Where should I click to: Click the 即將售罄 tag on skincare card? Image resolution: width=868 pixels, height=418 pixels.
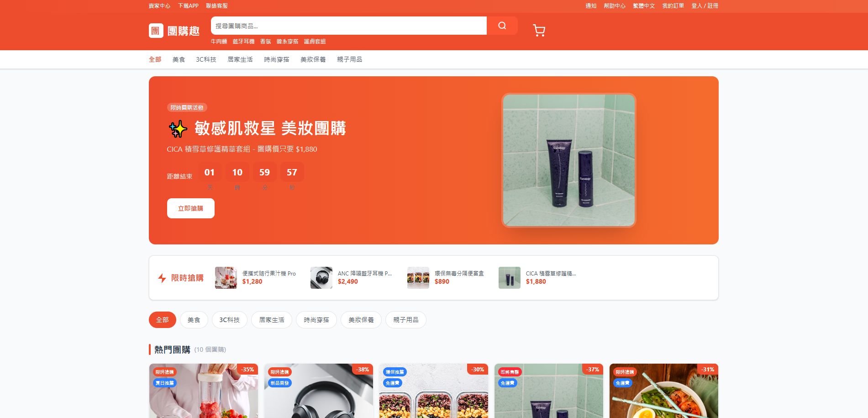click(x=510, y=372)
